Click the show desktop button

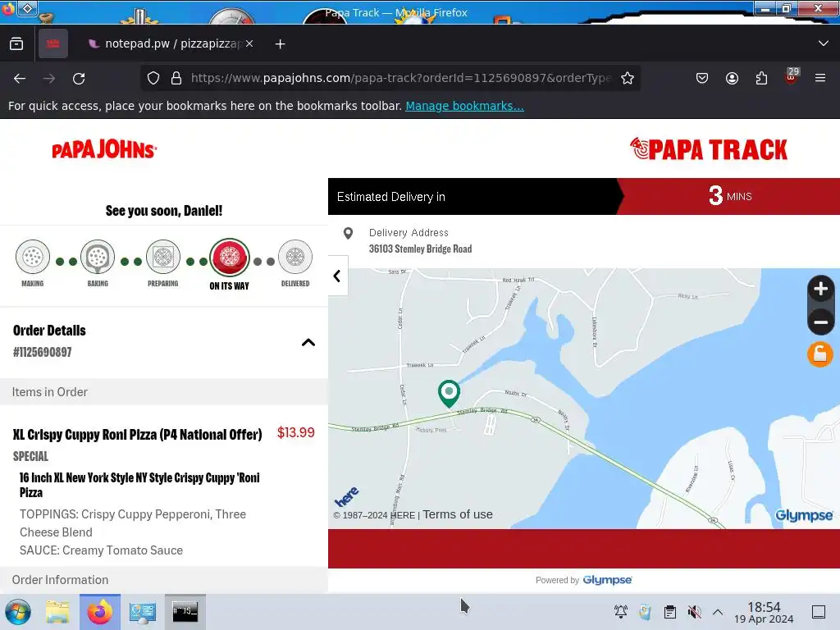click(x=819, y=612)
